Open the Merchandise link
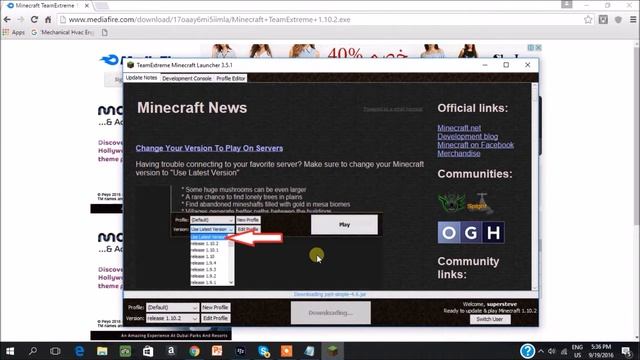 [458, 153]
